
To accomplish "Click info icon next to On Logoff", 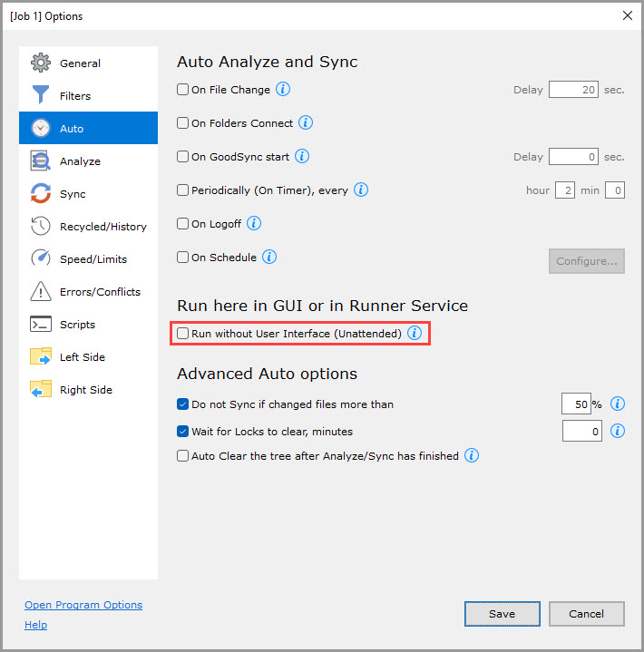I will pyautogui.click(x=254, y=223).
